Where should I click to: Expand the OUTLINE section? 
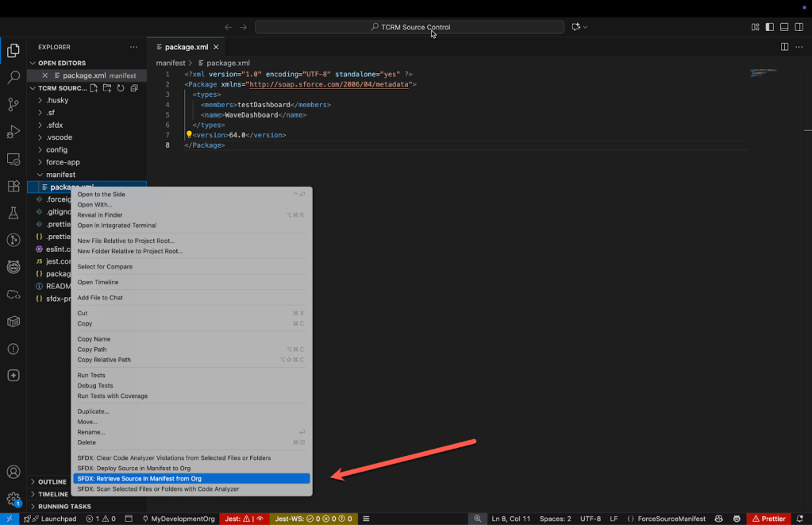pyautogui.click(x=52, y=481)
